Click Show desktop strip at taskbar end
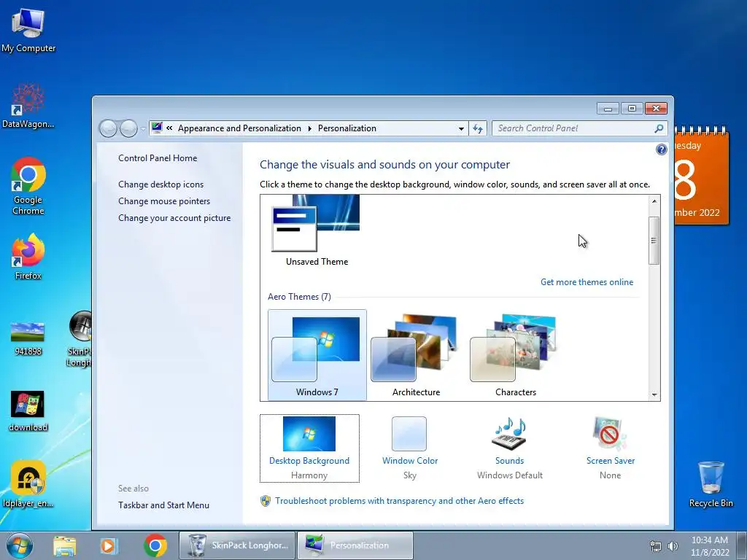 743,545
